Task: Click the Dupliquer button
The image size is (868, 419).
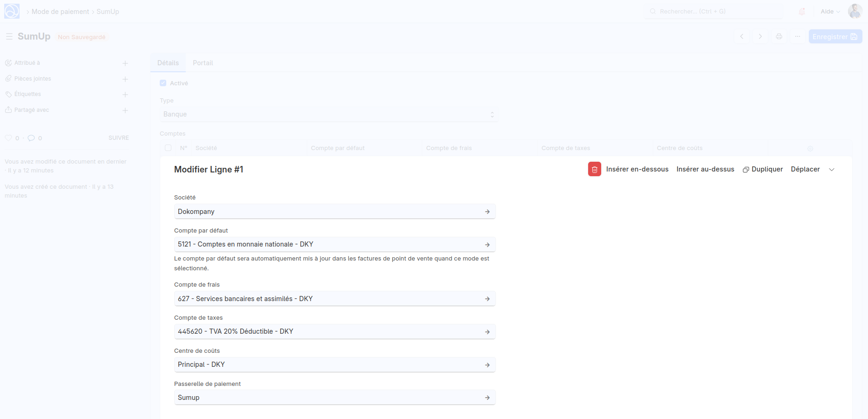Action: tap(763, 169)
